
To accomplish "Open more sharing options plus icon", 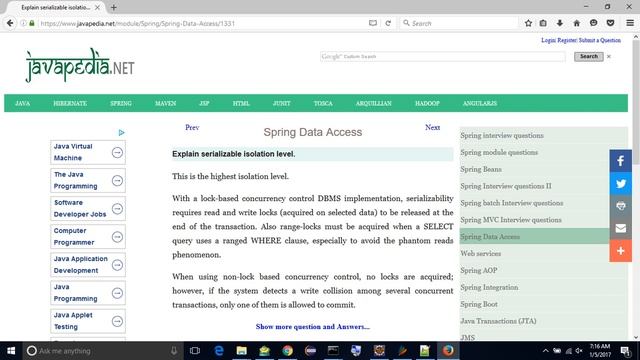I will pos(620,251).
